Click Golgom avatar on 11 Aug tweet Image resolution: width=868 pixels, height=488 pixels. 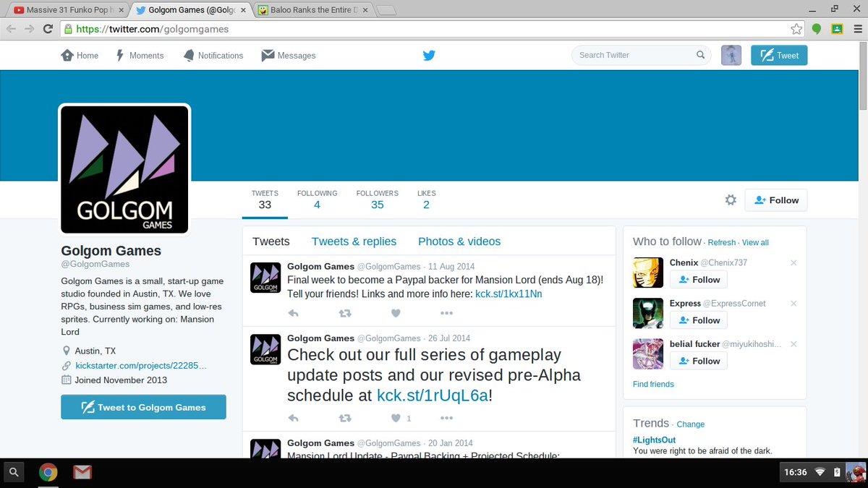265,277
